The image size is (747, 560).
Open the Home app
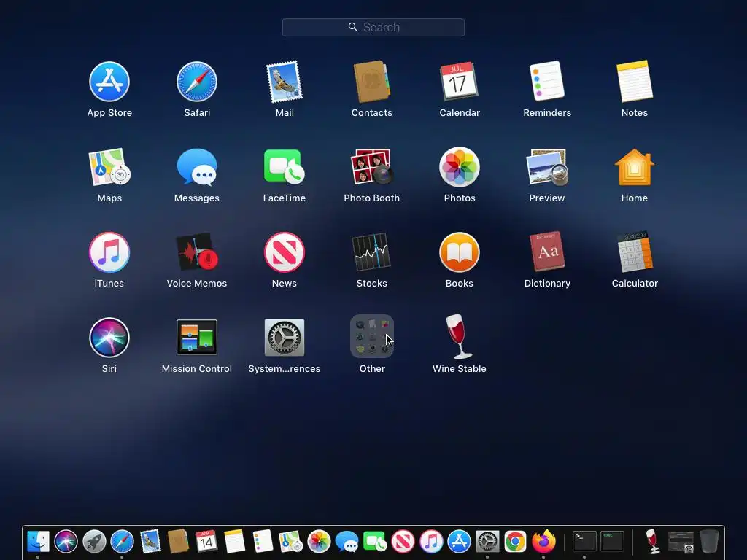pyautogui.click(x=635, y=167)
